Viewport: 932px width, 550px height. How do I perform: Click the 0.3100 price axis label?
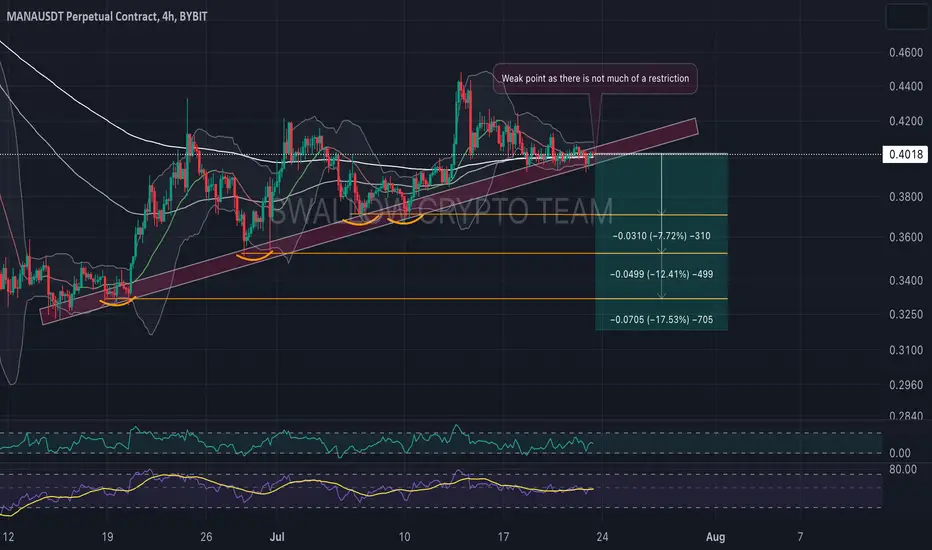[x=906, y=350]
